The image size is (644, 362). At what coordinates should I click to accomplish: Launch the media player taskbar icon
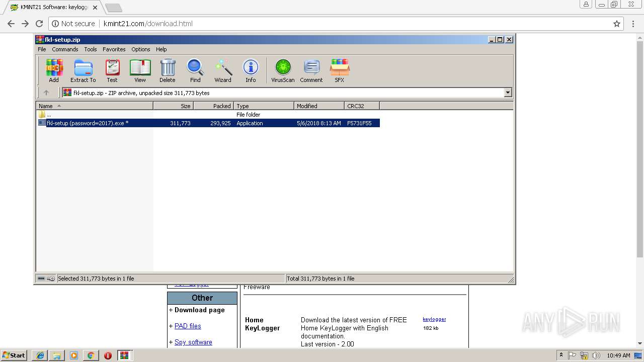pyautogui.click(x=74, y=355)
